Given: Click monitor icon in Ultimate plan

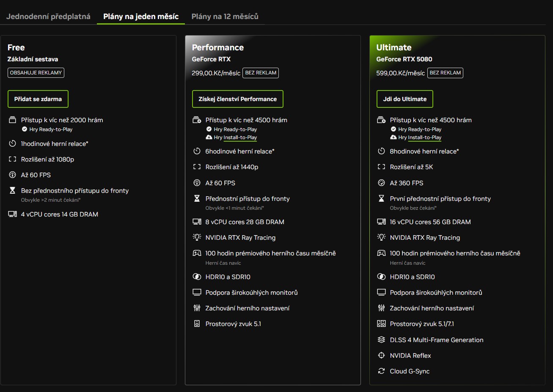Looking at the screenshot, I should click(x=381, y=293).
